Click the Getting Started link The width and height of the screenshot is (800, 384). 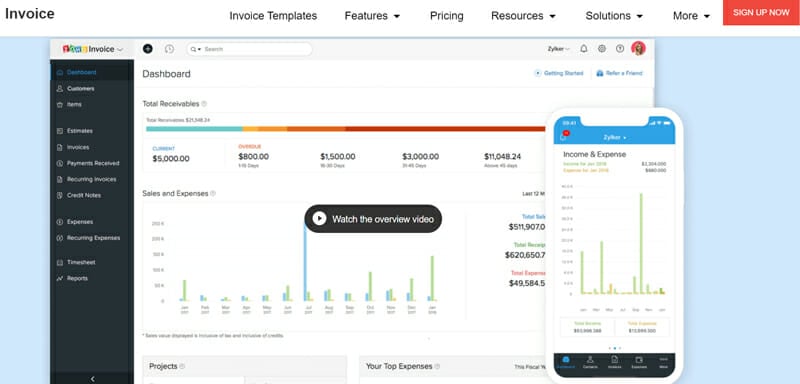coord(558,73)
